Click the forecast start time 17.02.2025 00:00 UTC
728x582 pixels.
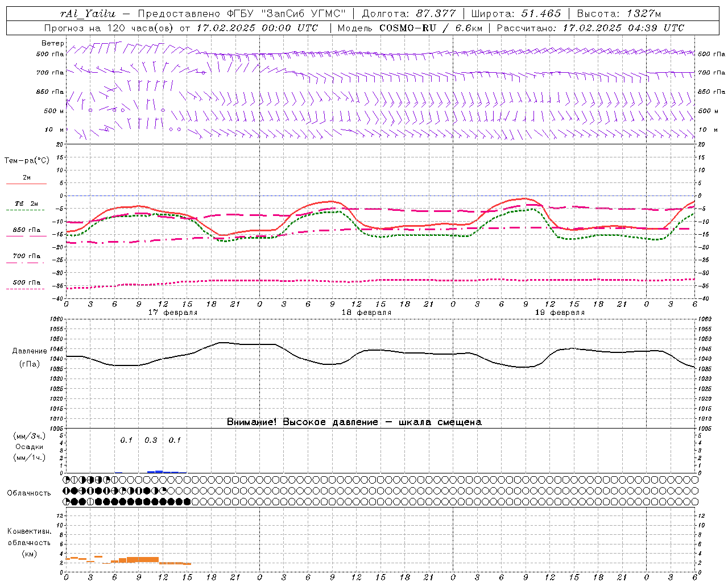257,28
